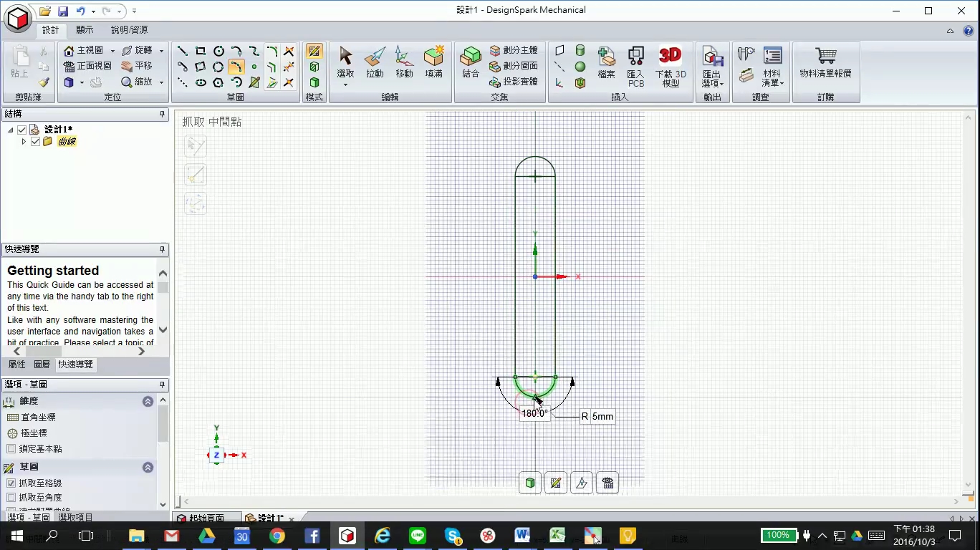Switch to the 屬性 panel tab

16,365
